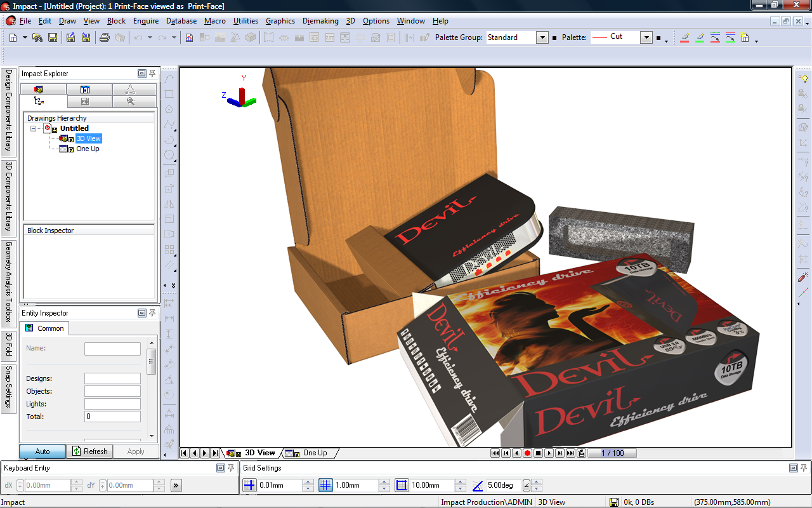Open the New document dropdown arrow
The image size is (812, 508).
coord(25,37)
